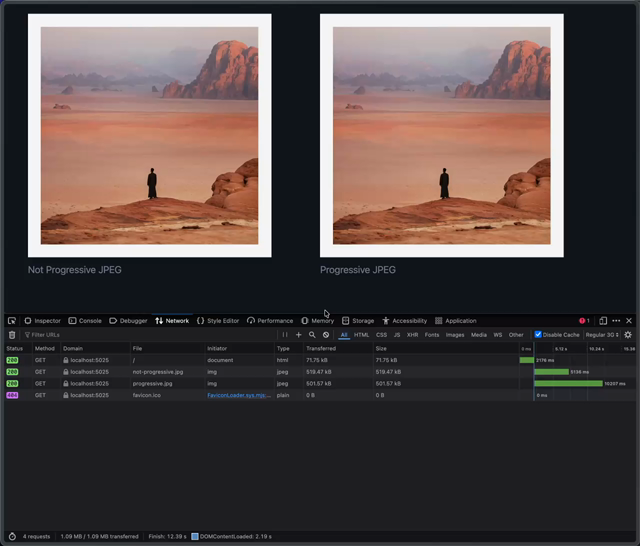Filter requests by Images type

[455, 335]
